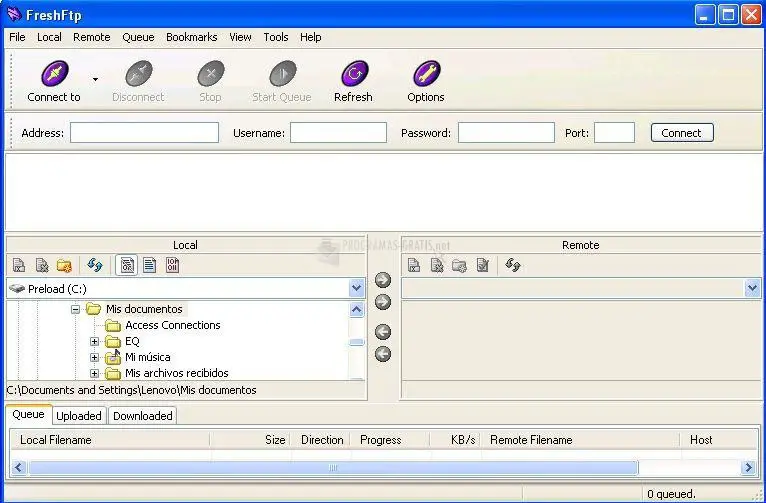Click the Preload (C:) drive icon
The height and width of the screenshot is (503, 766).
(x=17, y=289)
